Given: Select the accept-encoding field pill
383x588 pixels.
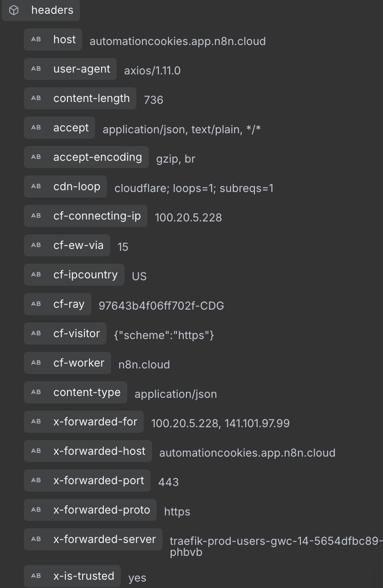Looking at the screenshot, I should point(86,157).
